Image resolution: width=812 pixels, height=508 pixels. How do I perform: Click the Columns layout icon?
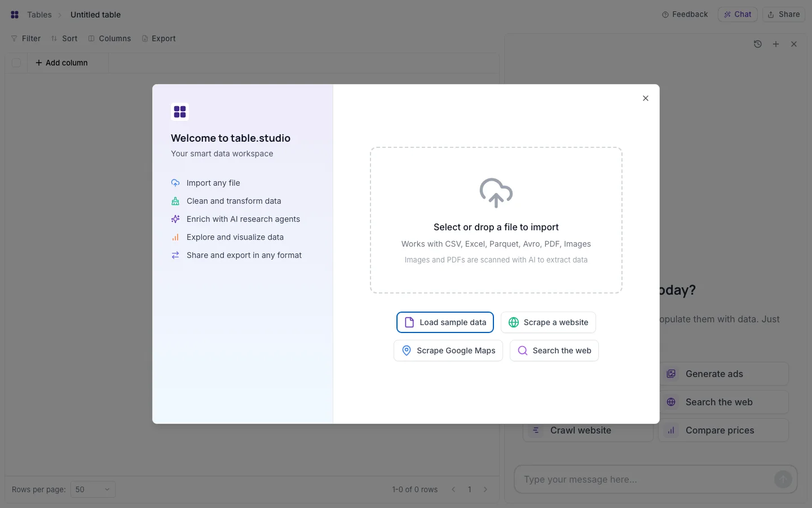tap(91, 38)
